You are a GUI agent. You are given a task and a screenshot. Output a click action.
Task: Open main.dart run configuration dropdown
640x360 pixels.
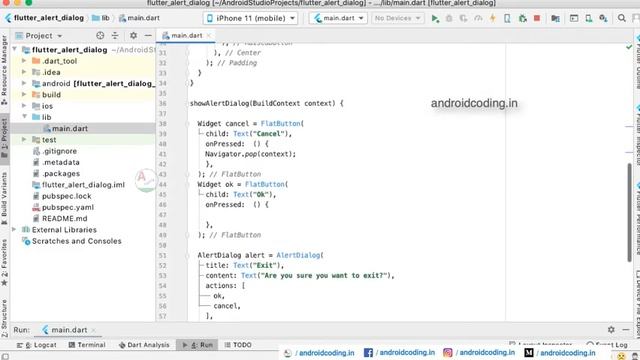coord(338,18)
